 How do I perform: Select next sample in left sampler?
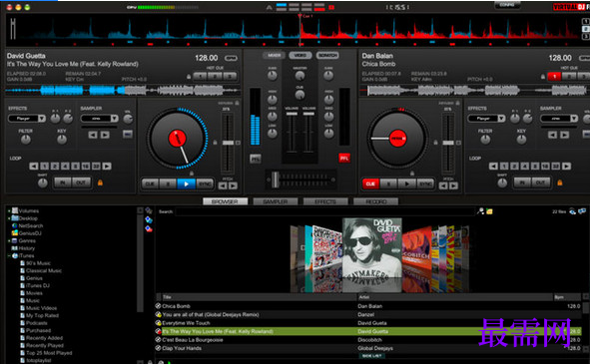(x=105, y=135)
